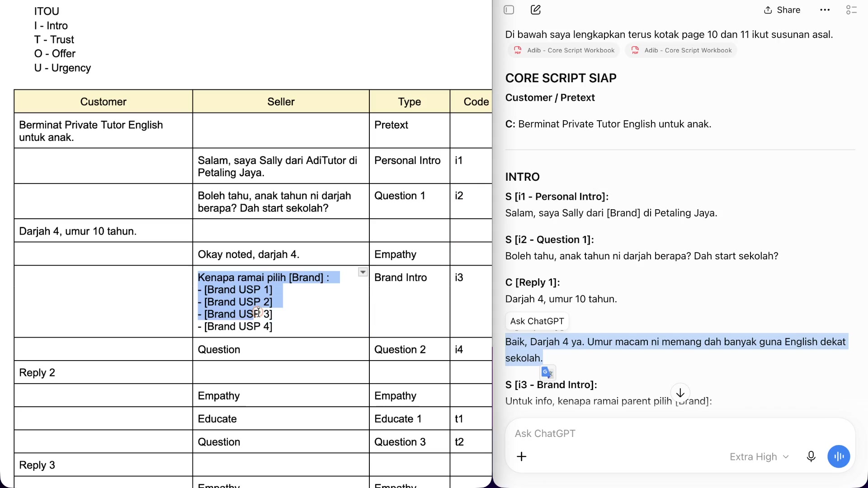The image size is (868, 488).
Task: Focus the Ask ChatGPT message input
Action: (x=680, y=434)
